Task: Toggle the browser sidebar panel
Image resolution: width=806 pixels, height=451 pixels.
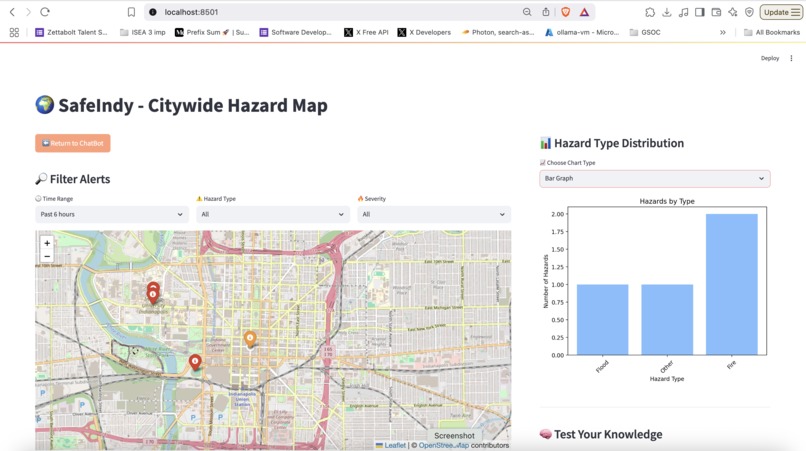Action: (700, 12)
